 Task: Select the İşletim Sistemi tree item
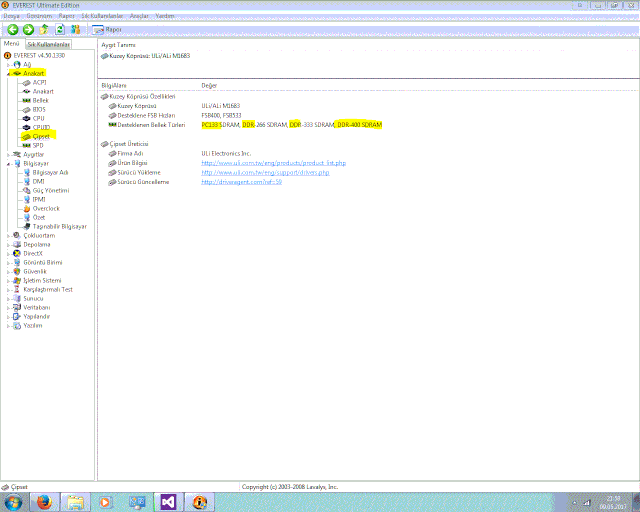coord(42,280)
